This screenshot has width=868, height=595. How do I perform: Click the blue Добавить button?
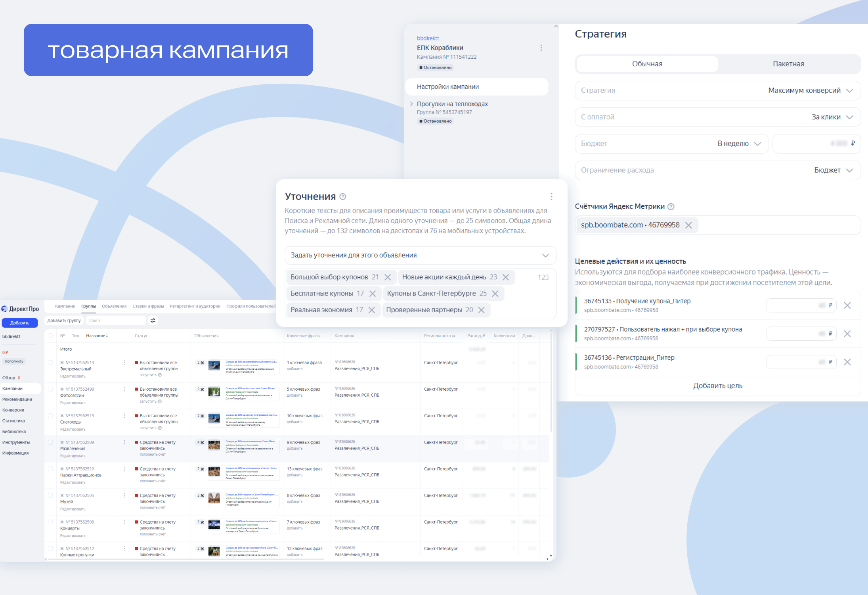point(20,323)
